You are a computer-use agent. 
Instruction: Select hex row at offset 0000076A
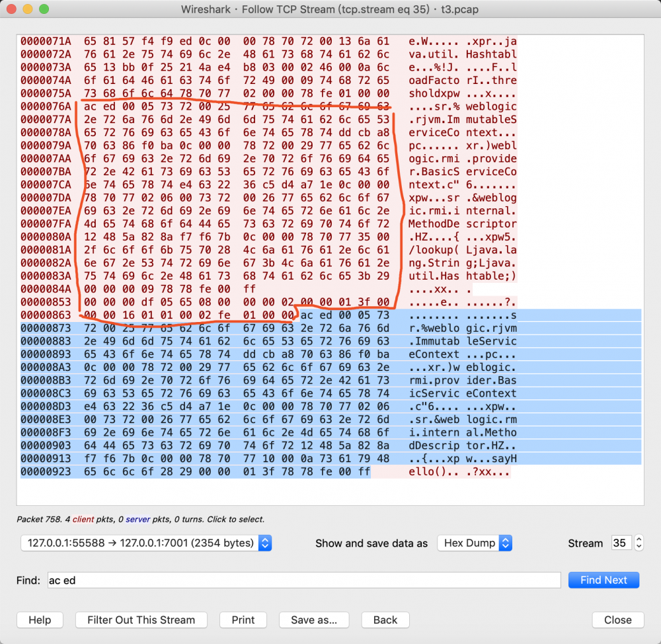coord(268,106)
